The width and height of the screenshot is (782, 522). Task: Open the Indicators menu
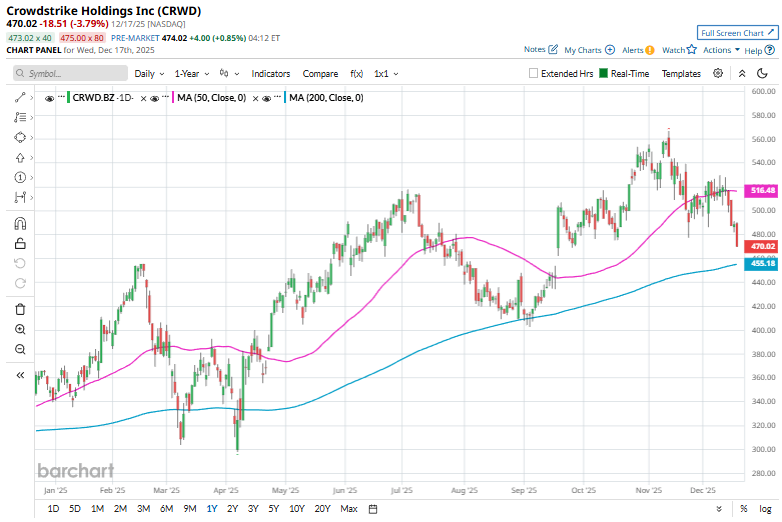[270, 74]
